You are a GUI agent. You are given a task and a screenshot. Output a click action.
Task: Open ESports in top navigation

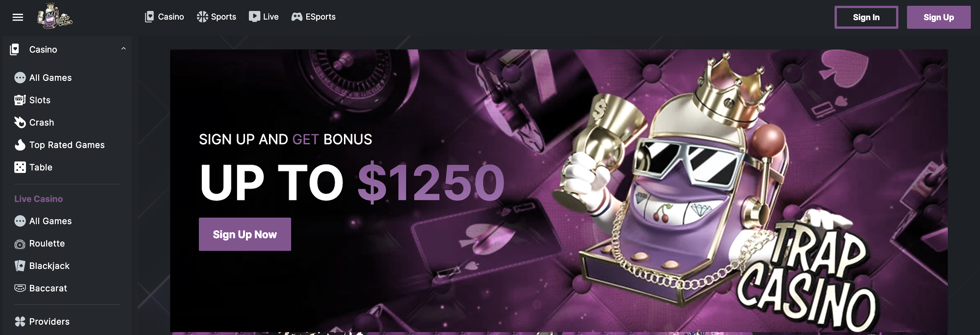(314, 17)
